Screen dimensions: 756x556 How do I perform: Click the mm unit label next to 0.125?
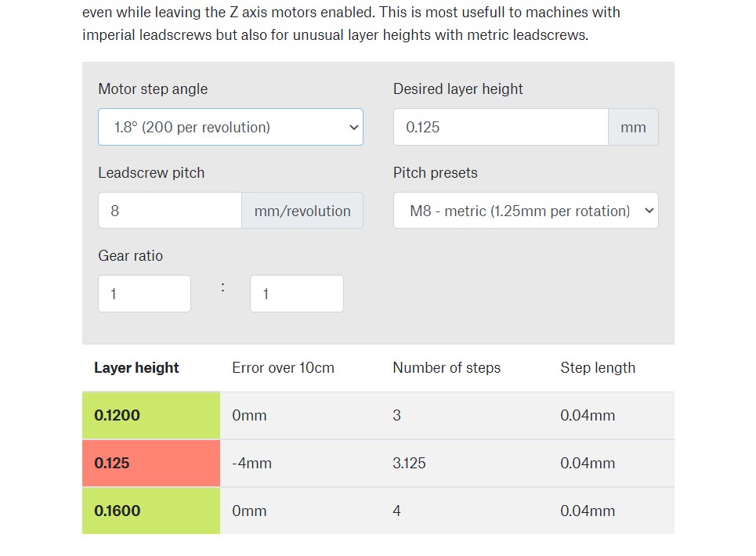[633, 127]
